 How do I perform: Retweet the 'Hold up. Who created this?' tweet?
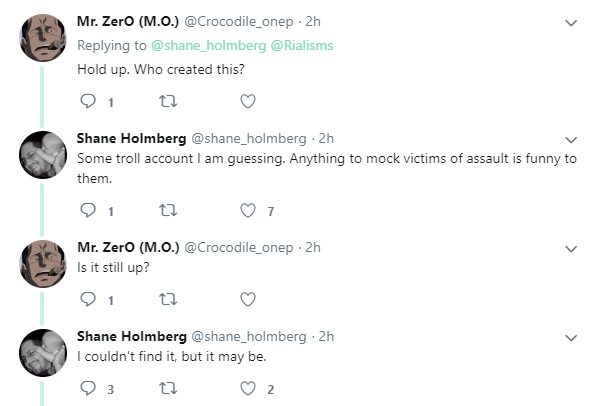[168, 101]
